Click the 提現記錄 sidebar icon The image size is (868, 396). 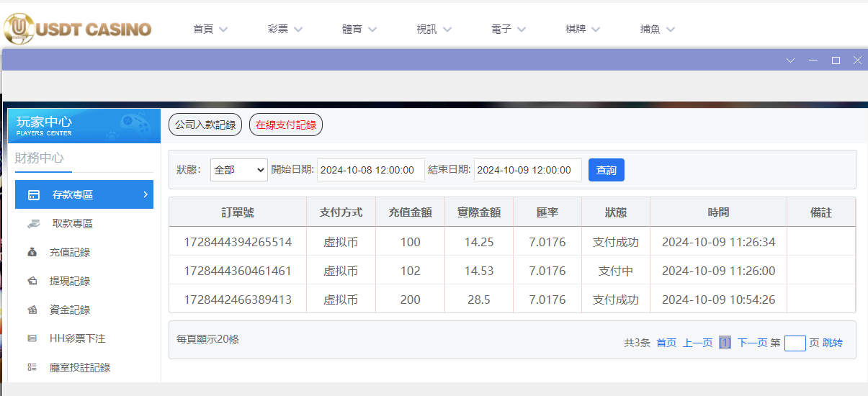click(x=32, y=282)
